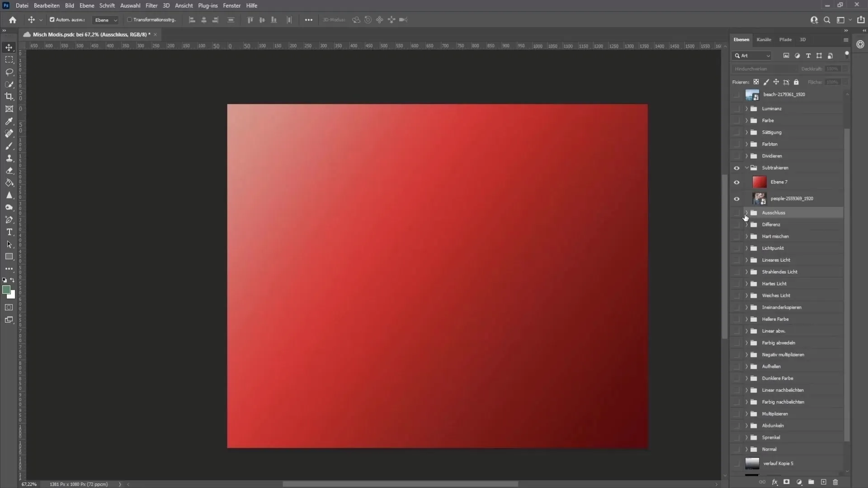Expand the Luminanz group
The height and width of the screenshot is (488, 868).
click(x=747, y=109)
